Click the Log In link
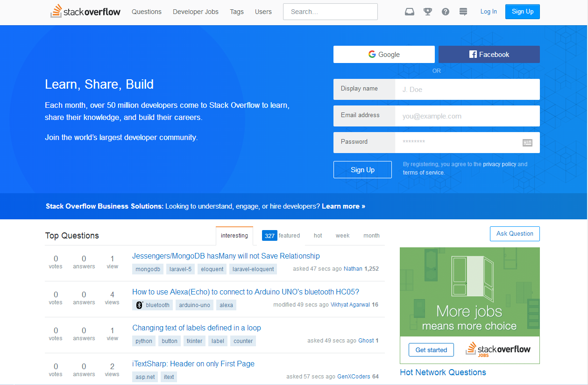588x385 pixels. 489,12
